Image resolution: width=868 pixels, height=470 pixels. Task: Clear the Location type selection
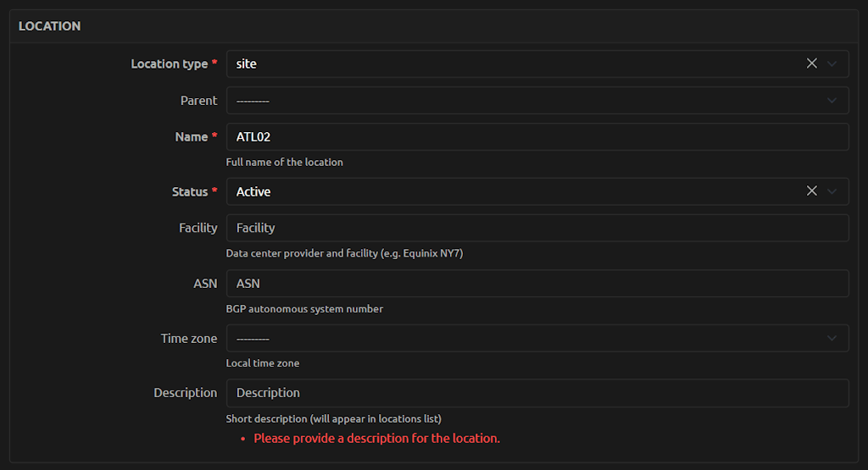811,64
